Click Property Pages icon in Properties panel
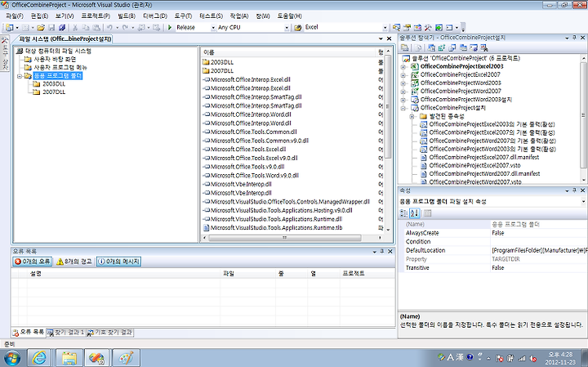The image size is (588, 367). tap(427, 213)
